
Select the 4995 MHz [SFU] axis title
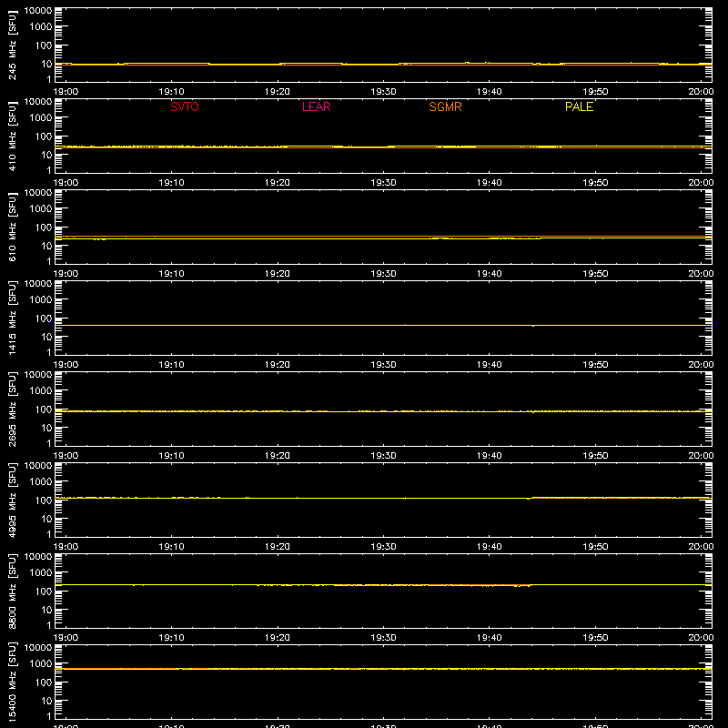tap(13, 500)
